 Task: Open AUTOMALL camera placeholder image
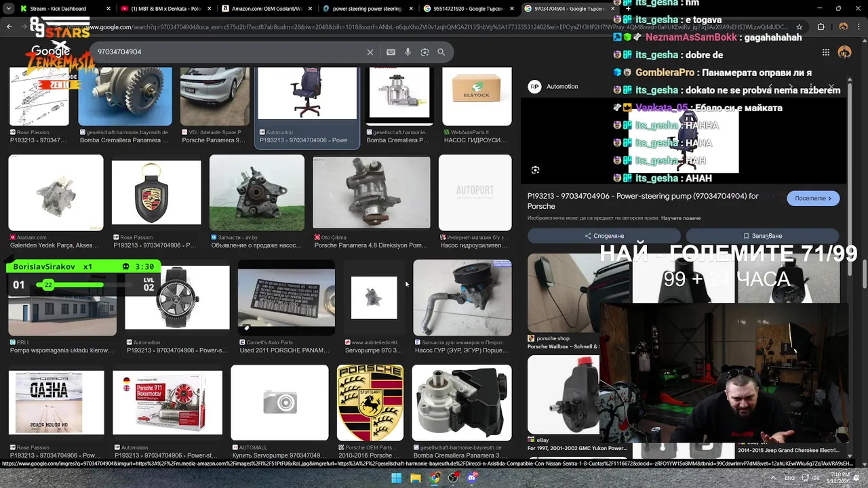coord(279,403)
